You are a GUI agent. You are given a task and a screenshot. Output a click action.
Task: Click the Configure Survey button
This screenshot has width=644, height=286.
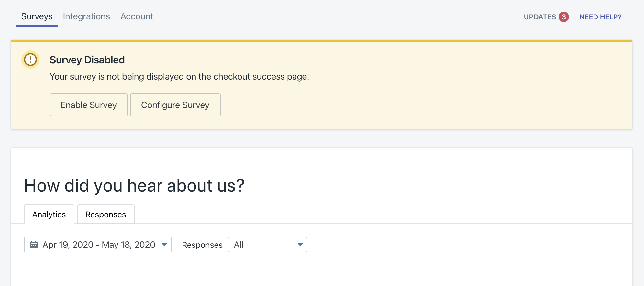[x=175, y=105]
